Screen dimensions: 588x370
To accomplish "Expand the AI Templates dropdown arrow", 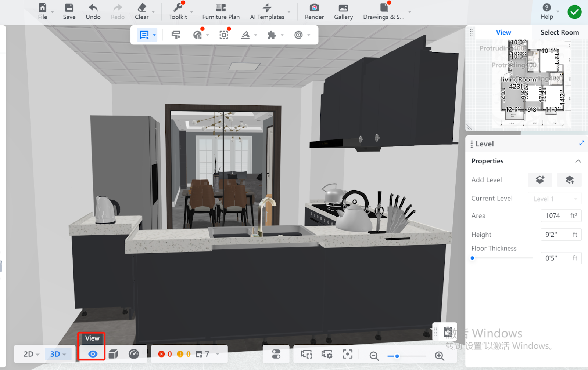I will click(289, 12).
